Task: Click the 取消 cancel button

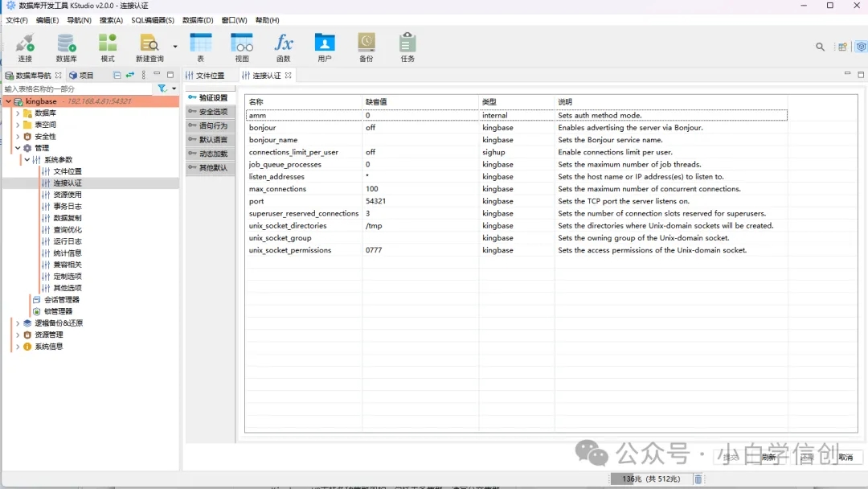Action: (845, 457)
